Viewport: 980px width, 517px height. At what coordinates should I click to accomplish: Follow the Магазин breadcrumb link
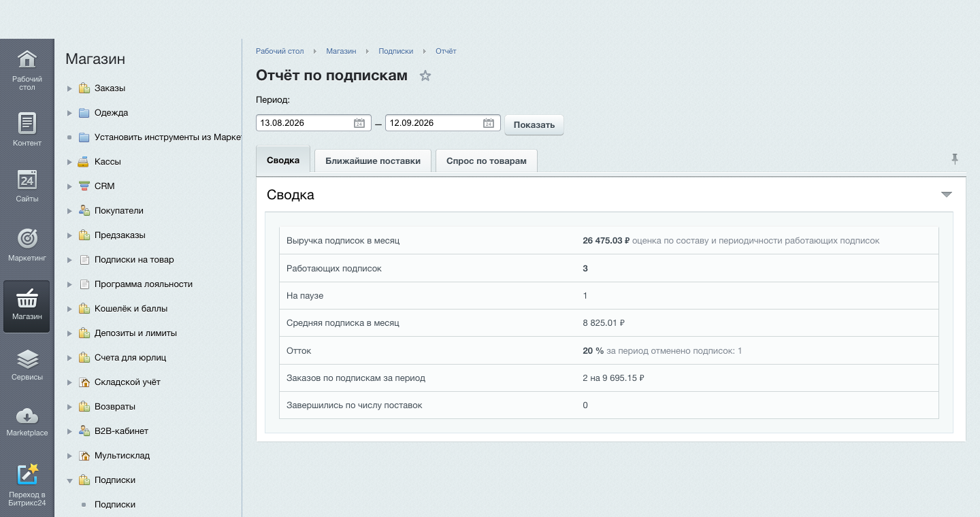(x=341, y=51)
